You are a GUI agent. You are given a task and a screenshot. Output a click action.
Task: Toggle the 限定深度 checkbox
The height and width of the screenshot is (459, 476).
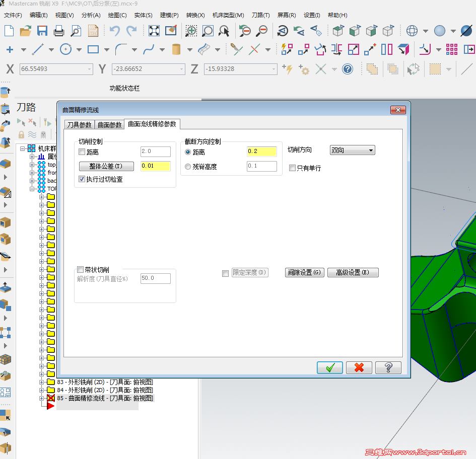pos(225,274)
